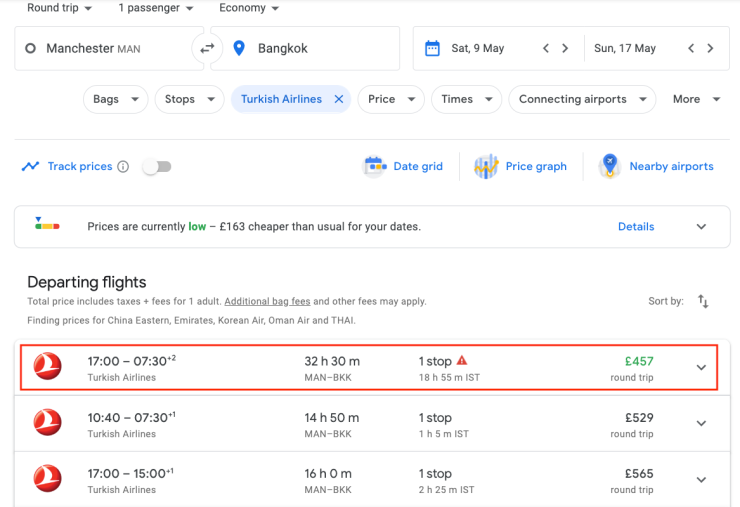
Task: Click the track prices info icon
Action: pyautogui.click(x=123, y=167)
